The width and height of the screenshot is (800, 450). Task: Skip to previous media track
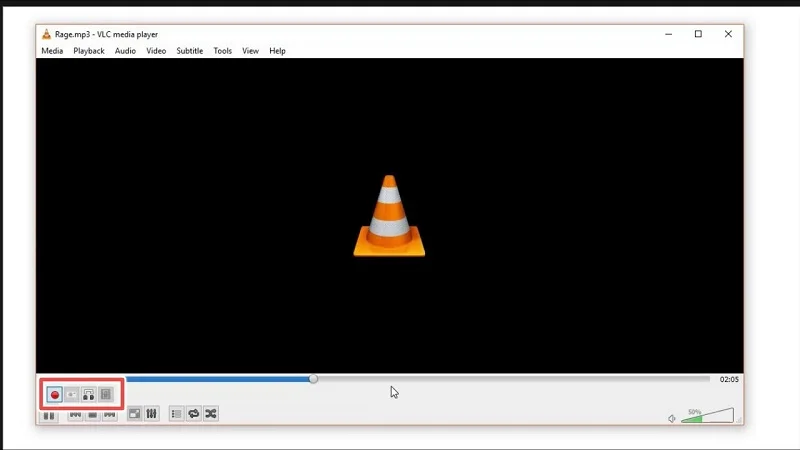tap(75, 415)
